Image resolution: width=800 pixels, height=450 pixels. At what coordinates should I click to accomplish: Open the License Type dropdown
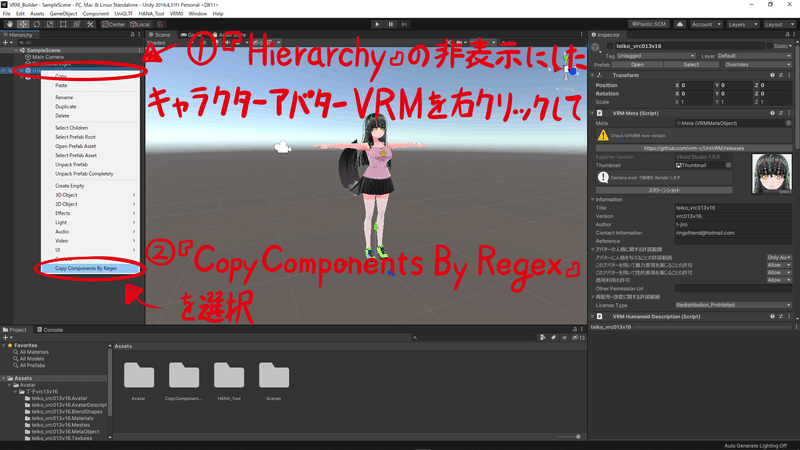(x=733, y=305)
